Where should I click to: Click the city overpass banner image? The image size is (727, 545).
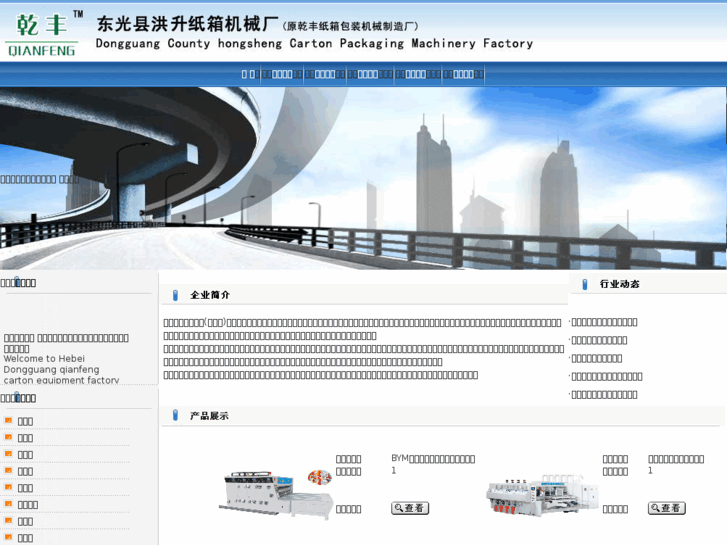[x=364, y=178]
